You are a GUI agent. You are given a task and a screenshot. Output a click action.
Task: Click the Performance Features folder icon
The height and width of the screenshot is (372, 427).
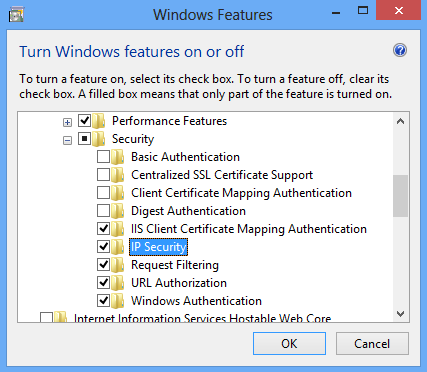98,121
